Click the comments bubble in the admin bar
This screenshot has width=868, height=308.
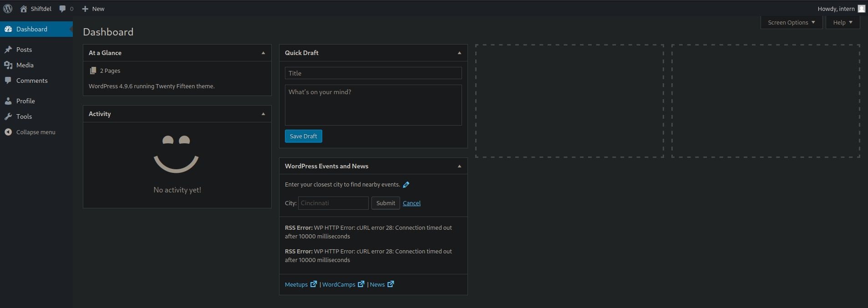click(63, 9)
